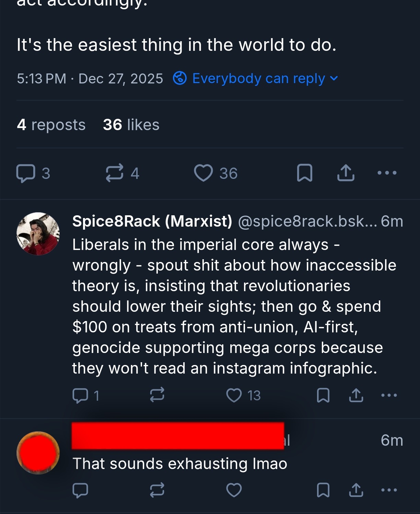
Task: Reply to the "That sounds exhausting lmao" comment
Action: point(81,490)
